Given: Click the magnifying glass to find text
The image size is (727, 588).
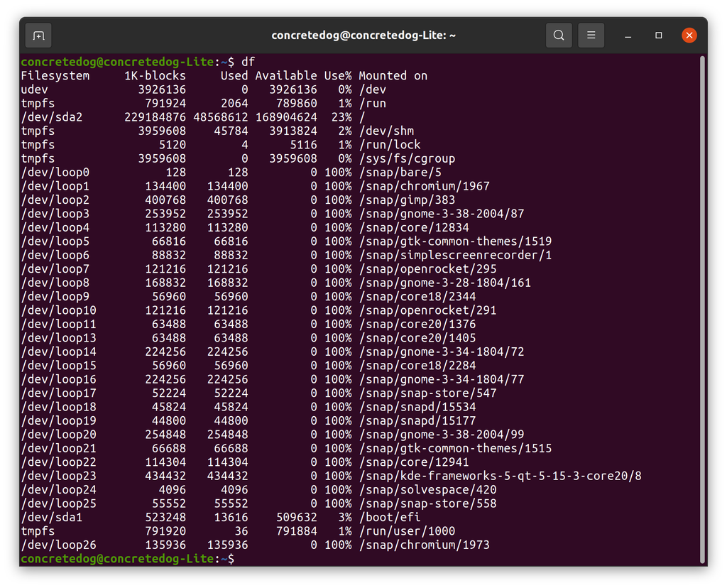Looking at the screenshot, I should pos(559,35).
